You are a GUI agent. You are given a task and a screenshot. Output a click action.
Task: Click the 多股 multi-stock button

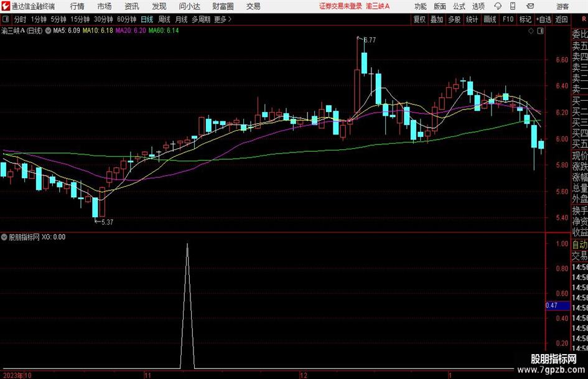[454, 19]
